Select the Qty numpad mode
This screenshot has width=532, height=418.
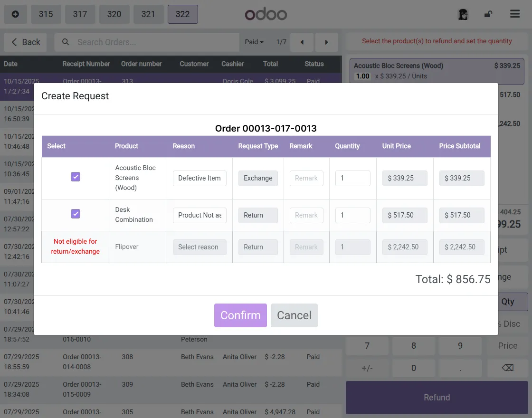(513, 302)
